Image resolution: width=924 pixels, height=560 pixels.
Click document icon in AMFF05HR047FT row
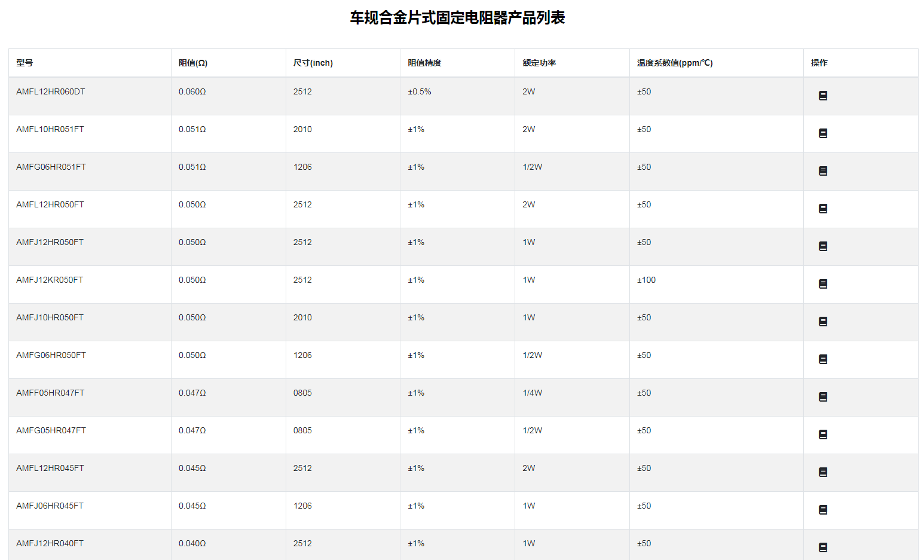[823, 397]
